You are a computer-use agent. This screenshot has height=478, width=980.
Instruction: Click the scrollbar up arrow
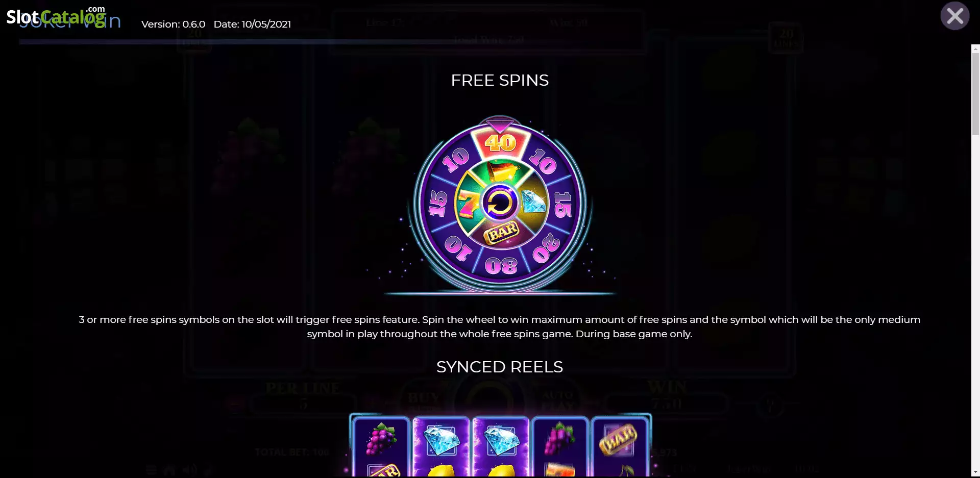(x=975, y=48)
